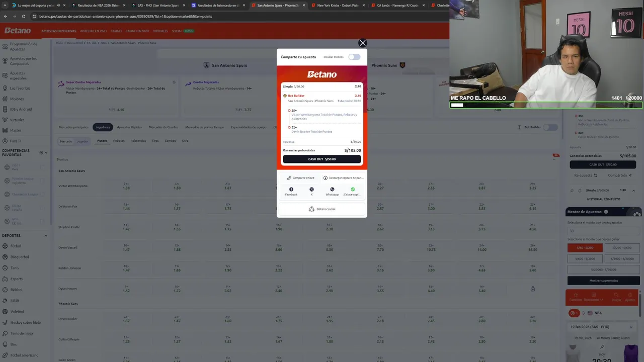
Task: Click the Betano logo in the header
Action: [18, 31]
